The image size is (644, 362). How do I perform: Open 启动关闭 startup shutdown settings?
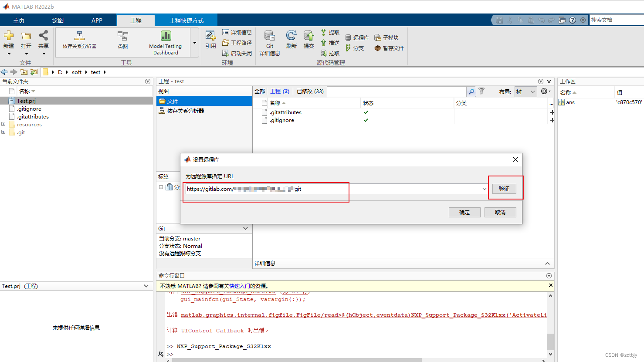(237, 53)
